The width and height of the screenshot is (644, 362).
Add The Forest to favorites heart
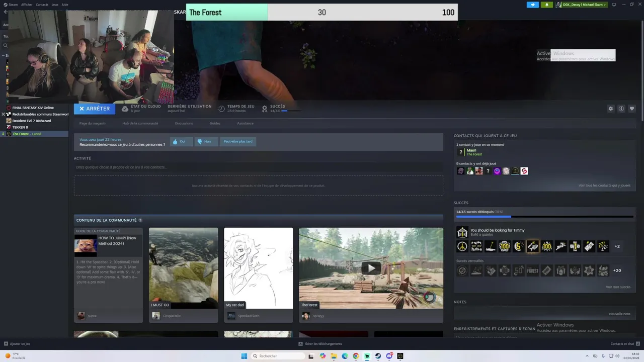click(632, 109)
